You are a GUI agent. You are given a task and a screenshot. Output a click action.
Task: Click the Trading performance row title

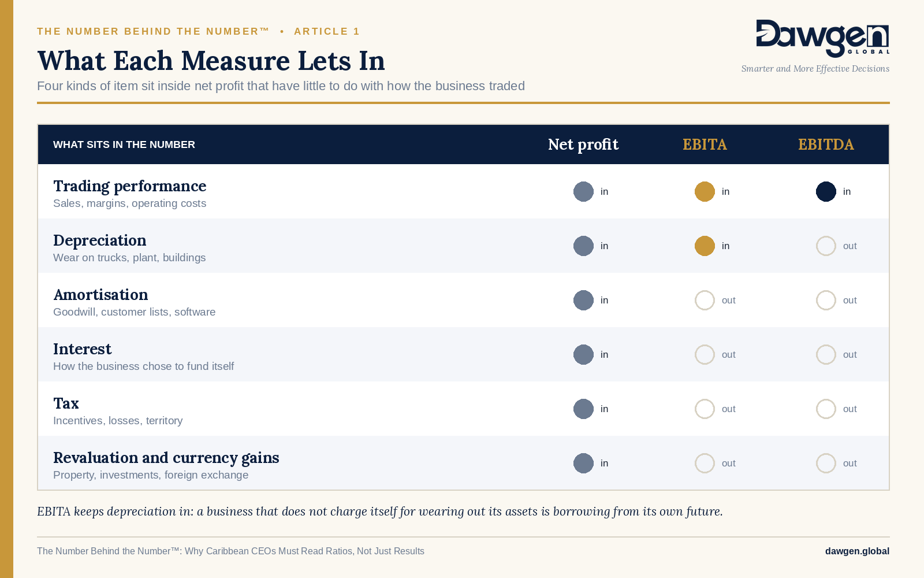129,186
